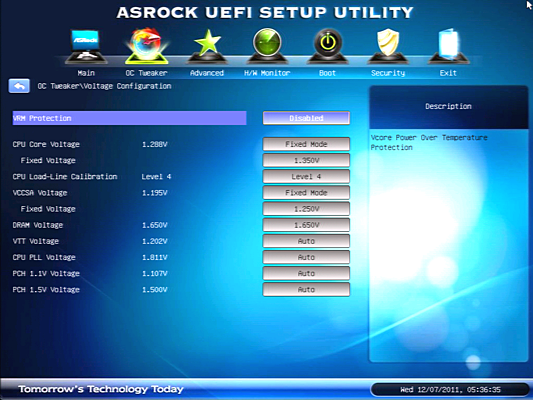The width and height of the screenshot is (533, 400).
Task: Open the Exit door icon
Action: point(448,46)
